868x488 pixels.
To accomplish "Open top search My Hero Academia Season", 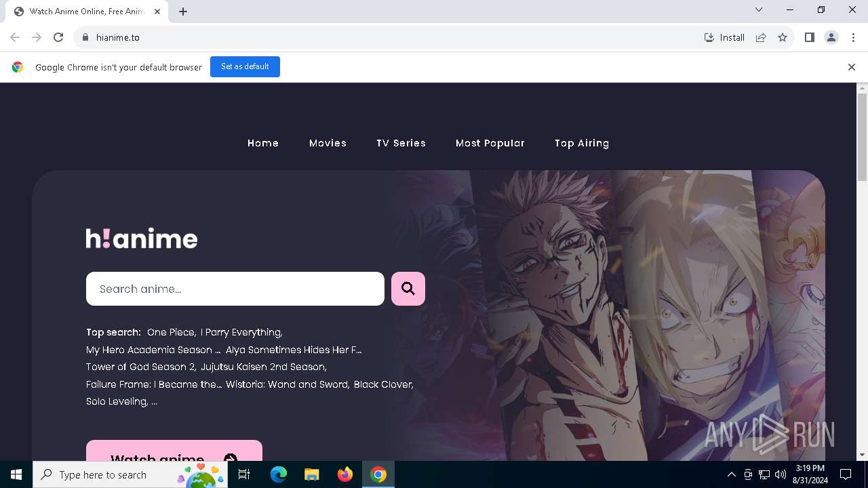I will click(x=153, y=350).
